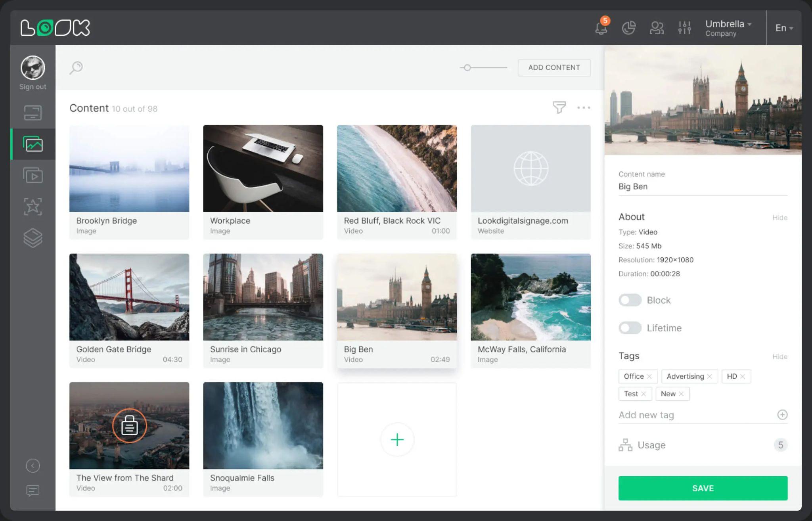This screenshot has height=521, width=812.
Task: Open the En language dropdown
Action: 784,28
